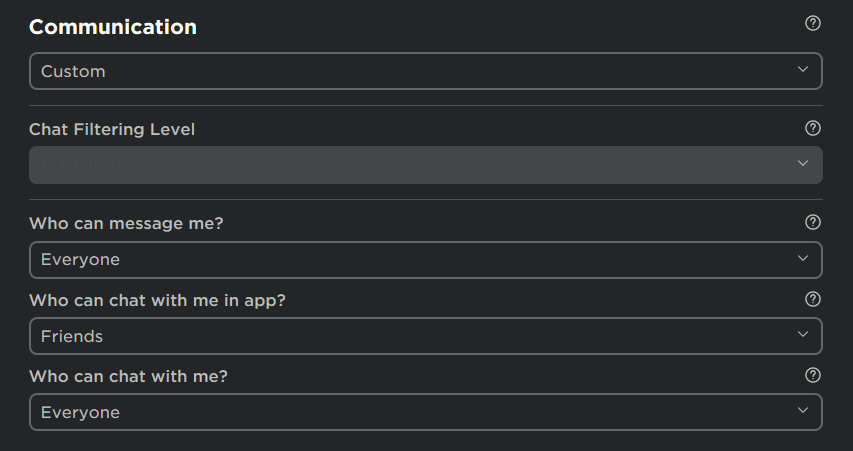Click the disabled 13+ Filtering dropdown
Screen dimensions: 853x451
tap(425, 165)
